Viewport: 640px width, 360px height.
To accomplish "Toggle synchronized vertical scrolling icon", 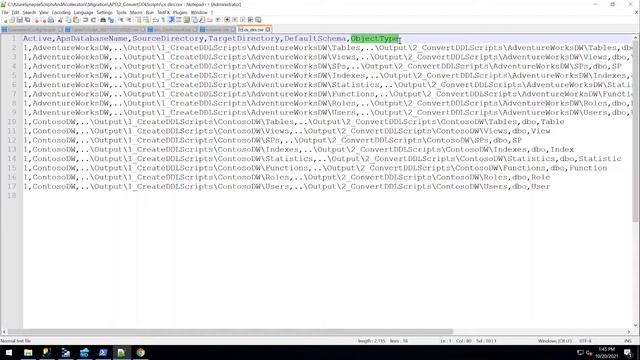I will [138, 20].
